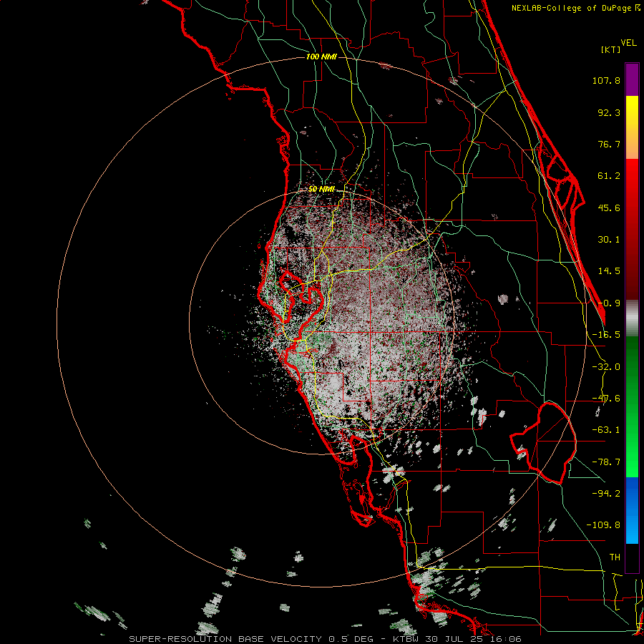This screenshot has height=644, width=644.
Task: Select the -94.2 velocity scale value
Action: 606,494
